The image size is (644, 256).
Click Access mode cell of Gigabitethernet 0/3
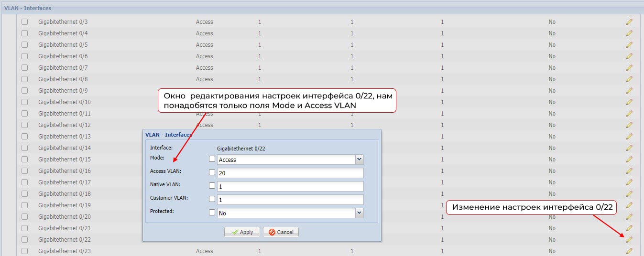205,22
